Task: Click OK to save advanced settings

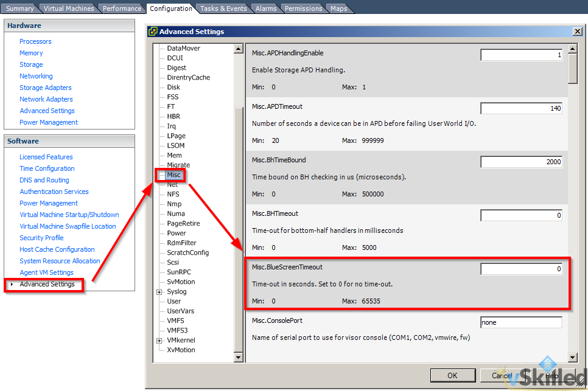Action: [x=453, y=375]
